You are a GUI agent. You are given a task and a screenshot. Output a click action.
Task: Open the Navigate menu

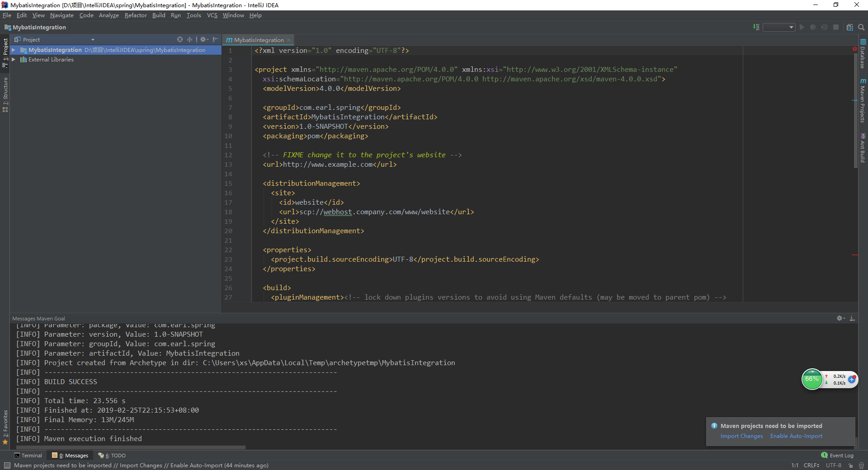62,15
